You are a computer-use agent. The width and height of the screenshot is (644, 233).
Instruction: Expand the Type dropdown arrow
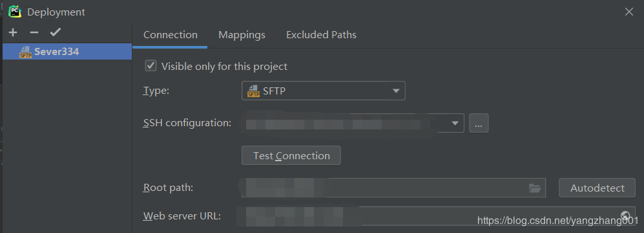pos(396,91)
